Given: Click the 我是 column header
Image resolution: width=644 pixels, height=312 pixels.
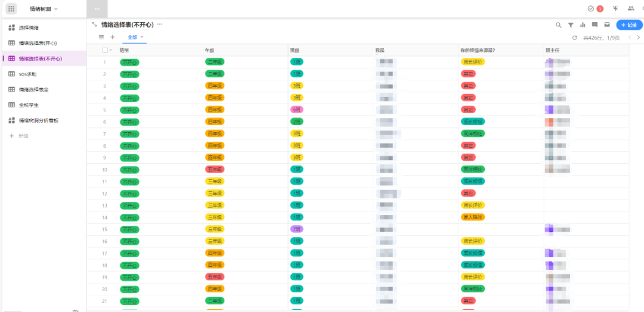Looking at the screenshot, I should pyautogui.click(x=415, y=50).
